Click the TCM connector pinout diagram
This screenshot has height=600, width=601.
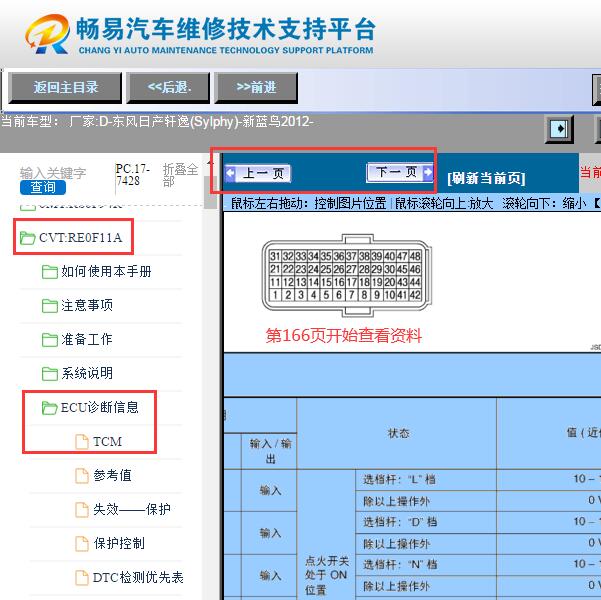(346, 275)
